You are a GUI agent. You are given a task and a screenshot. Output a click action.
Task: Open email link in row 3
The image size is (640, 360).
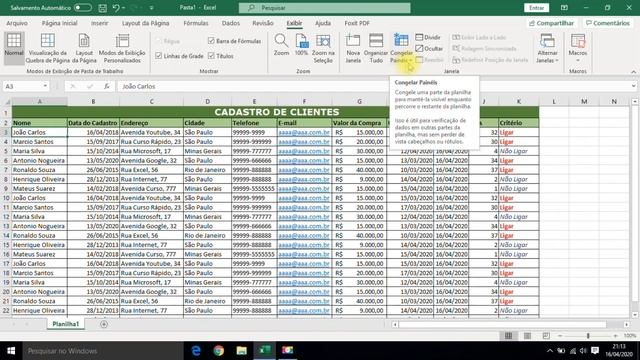click(x=304, y=132)
